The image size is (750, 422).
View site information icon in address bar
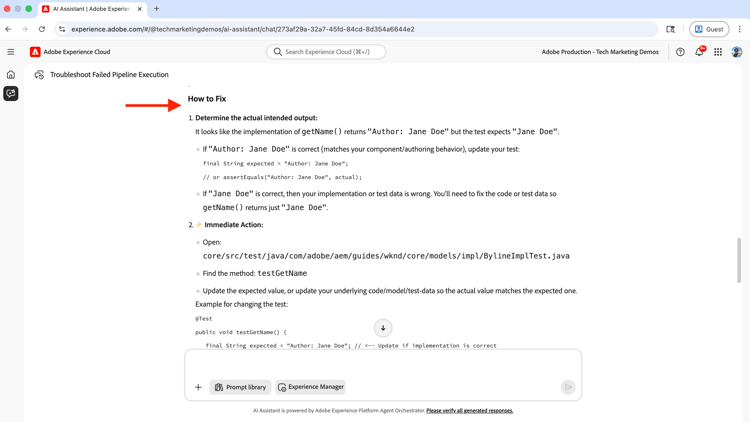pyautogui.click(x=62, y=29)
